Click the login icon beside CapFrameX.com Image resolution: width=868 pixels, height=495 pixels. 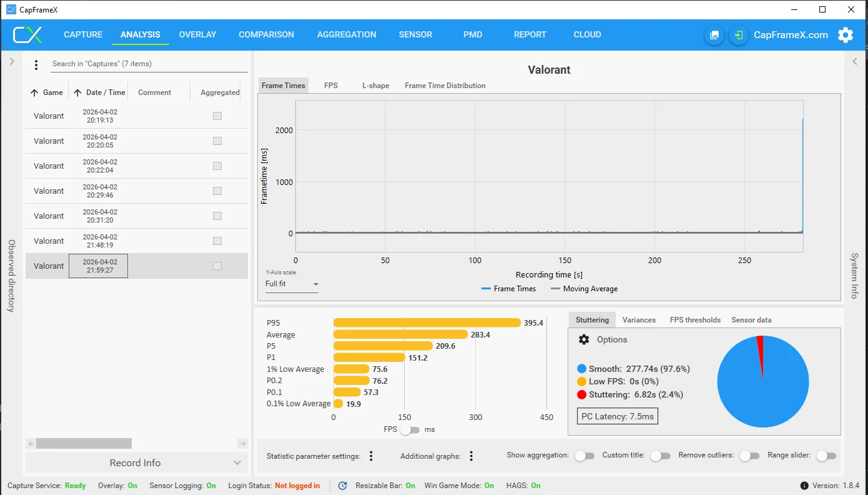point(739,35)
